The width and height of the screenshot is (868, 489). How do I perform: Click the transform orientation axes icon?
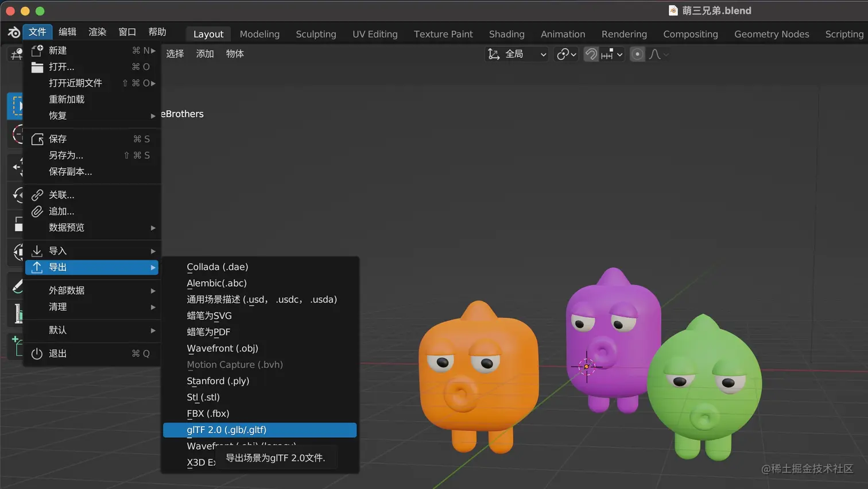[x=493, y=54]
